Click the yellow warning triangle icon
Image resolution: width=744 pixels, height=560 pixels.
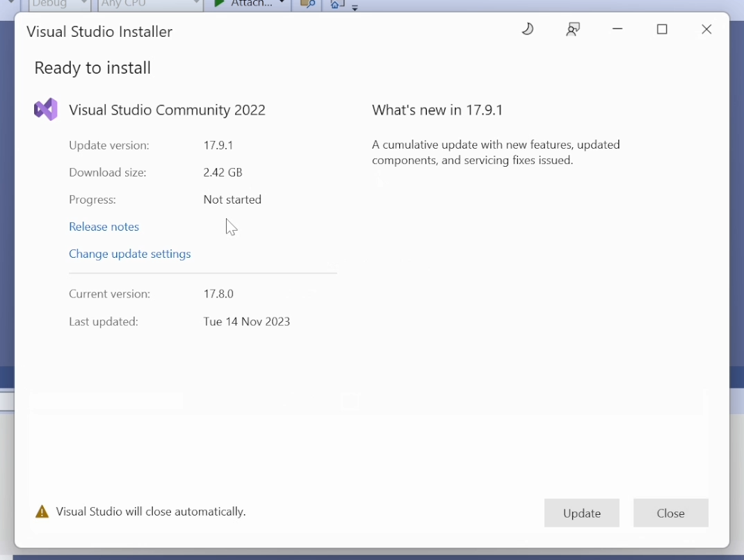pos(42,511)
